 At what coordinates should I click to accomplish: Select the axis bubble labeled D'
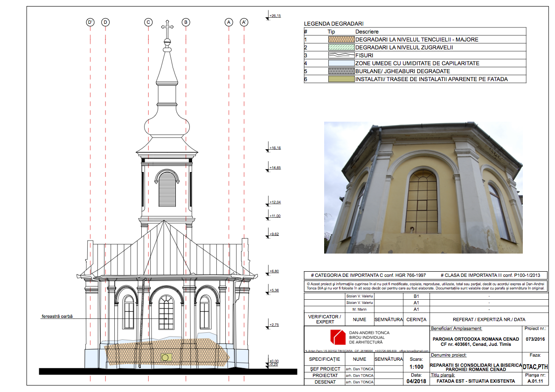coord(90,22)
